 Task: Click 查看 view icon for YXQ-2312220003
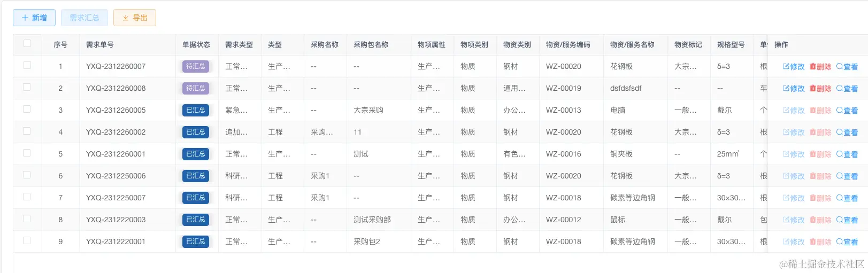(x=847, y=220)
